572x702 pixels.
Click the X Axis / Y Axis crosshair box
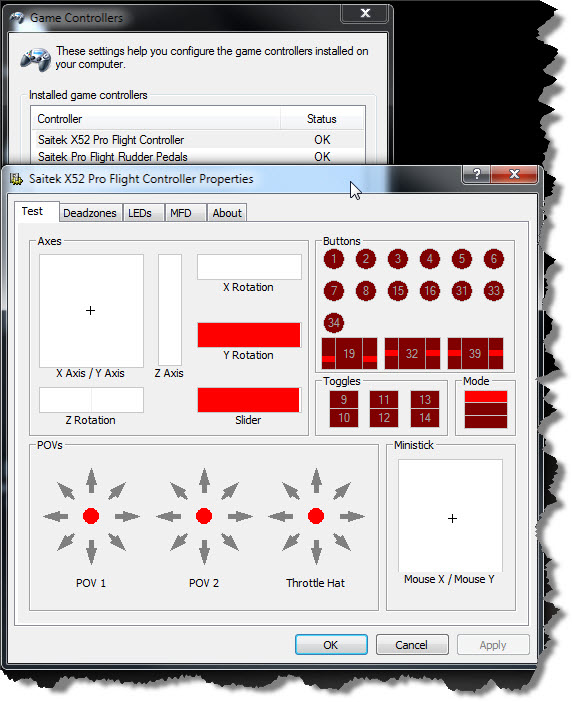click(x=91, y=311)
